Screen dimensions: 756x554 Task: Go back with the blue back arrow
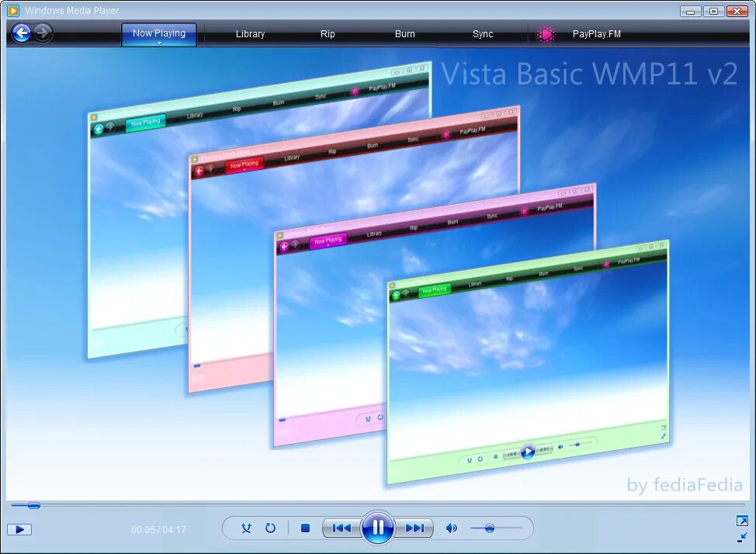tap(21, 33)
